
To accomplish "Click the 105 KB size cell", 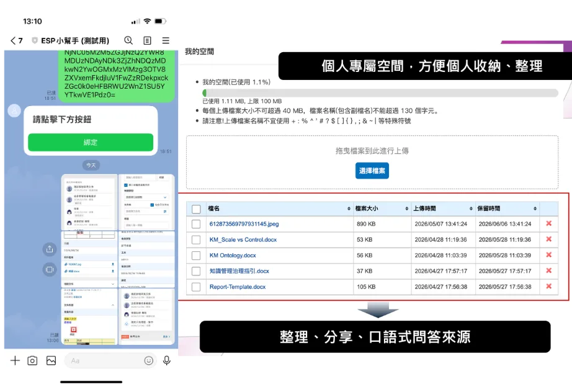I will (366, 287).
